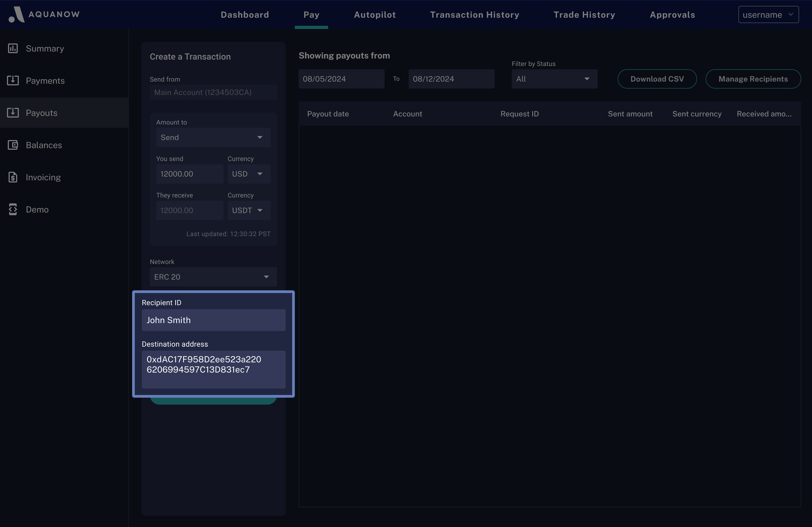Click the Balances wallet icon
Viewport: 812px width, 527px height.
coord(13,145)
